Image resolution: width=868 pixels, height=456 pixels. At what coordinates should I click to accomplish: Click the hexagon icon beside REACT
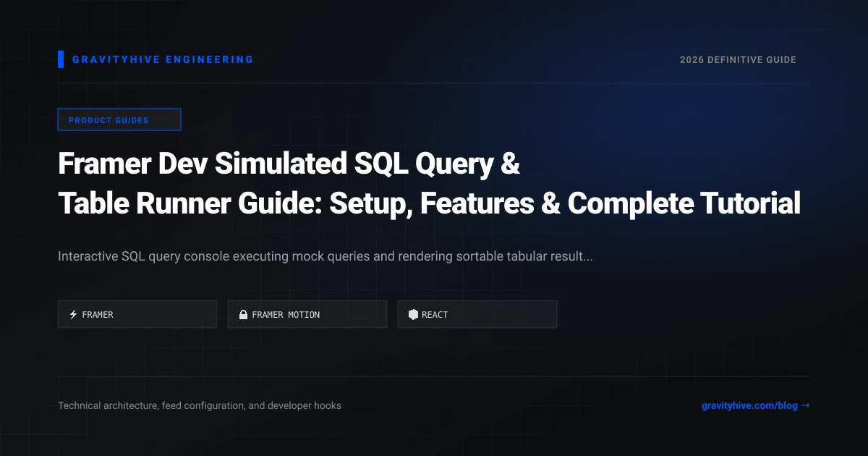(413, 315)
